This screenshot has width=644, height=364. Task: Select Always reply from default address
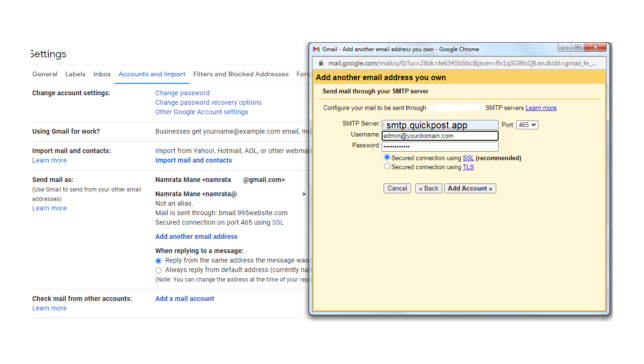pyautogui.click(x=159, y=270)
